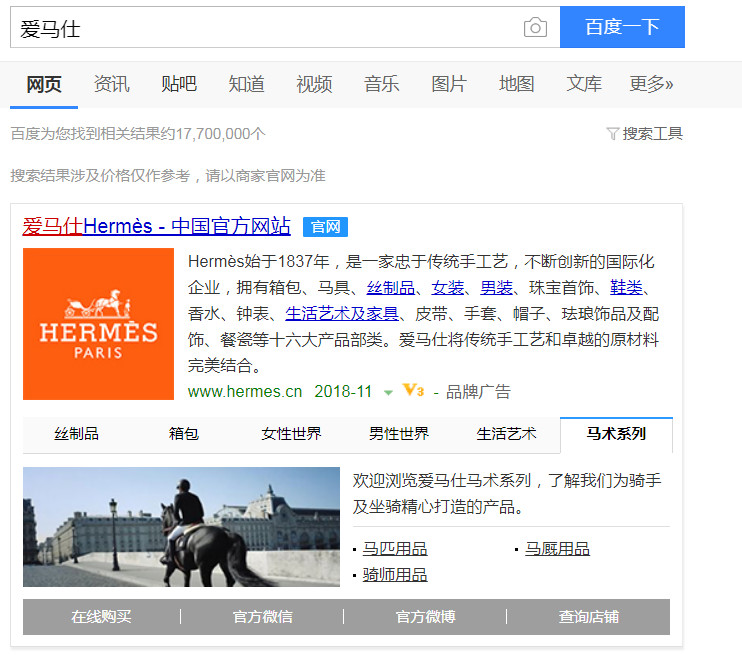The width and height of the screenshot is (742, 662).
Task: Expand the 更多» menu
Action: point(651,84)
